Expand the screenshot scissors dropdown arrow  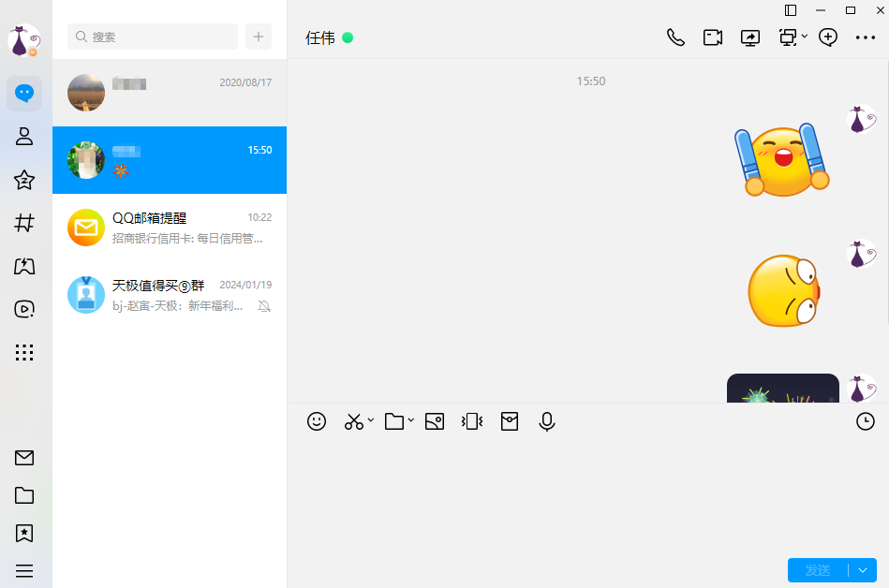(x=371, y=420)
